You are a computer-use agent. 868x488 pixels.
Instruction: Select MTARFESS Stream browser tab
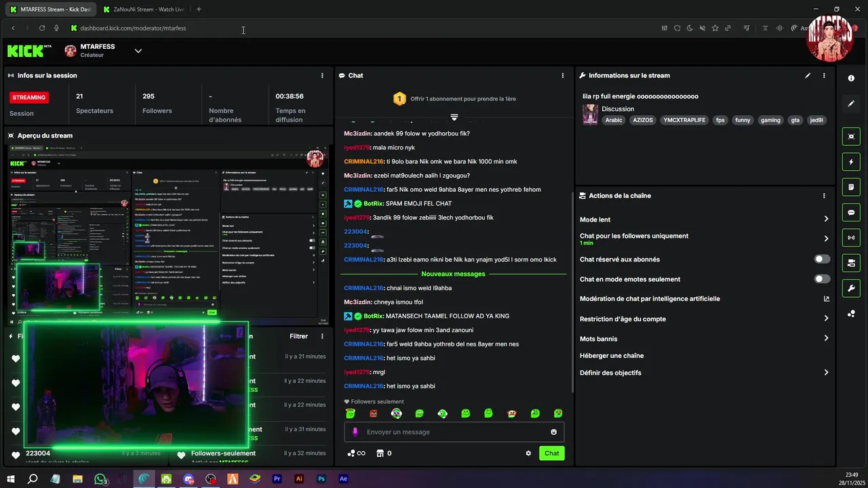(x=50, y=9)
